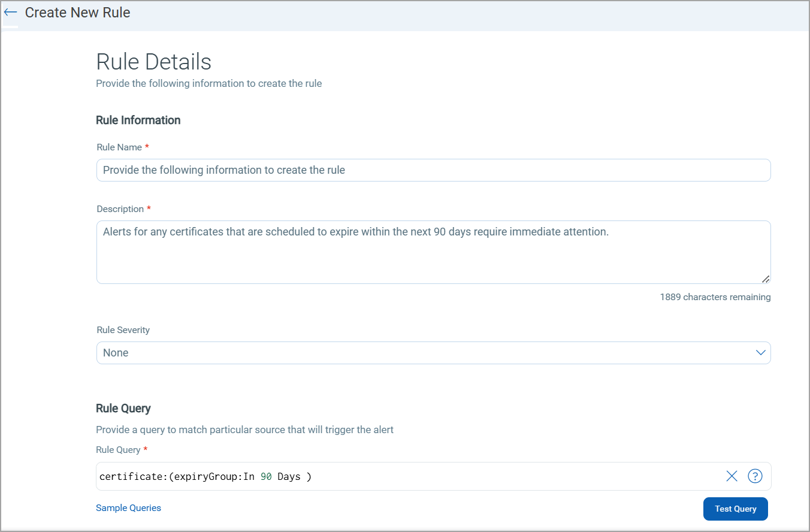Clear the rule query with X icon
Screen dimensions: 810x532
click(732, 476)
